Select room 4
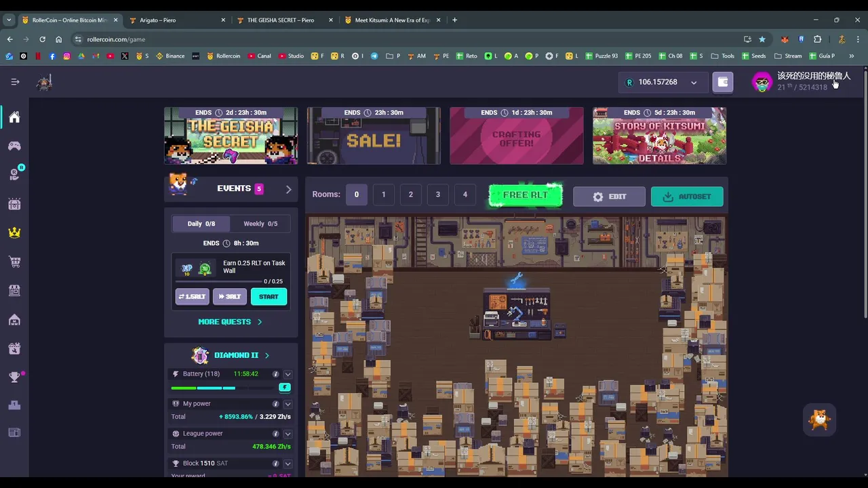 [x=465, y=195]
